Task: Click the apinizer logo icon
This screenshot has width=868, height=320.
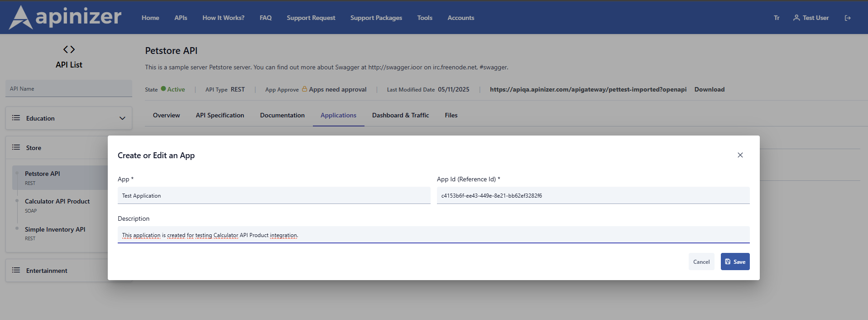Action: point(21,18)
